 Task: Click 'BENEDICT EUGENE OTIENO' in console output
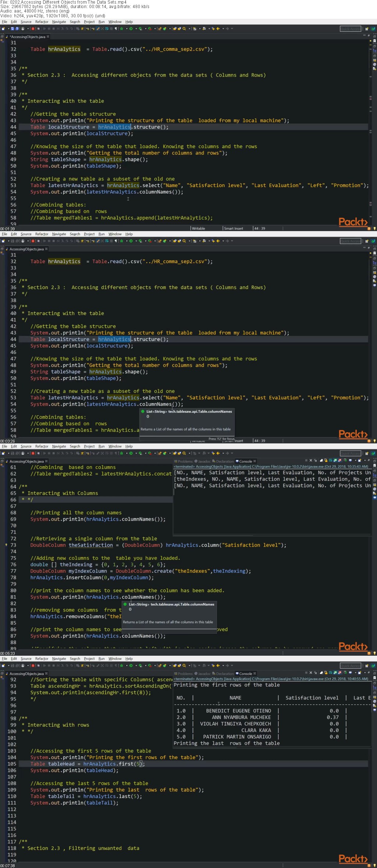[x=239, y=711]
